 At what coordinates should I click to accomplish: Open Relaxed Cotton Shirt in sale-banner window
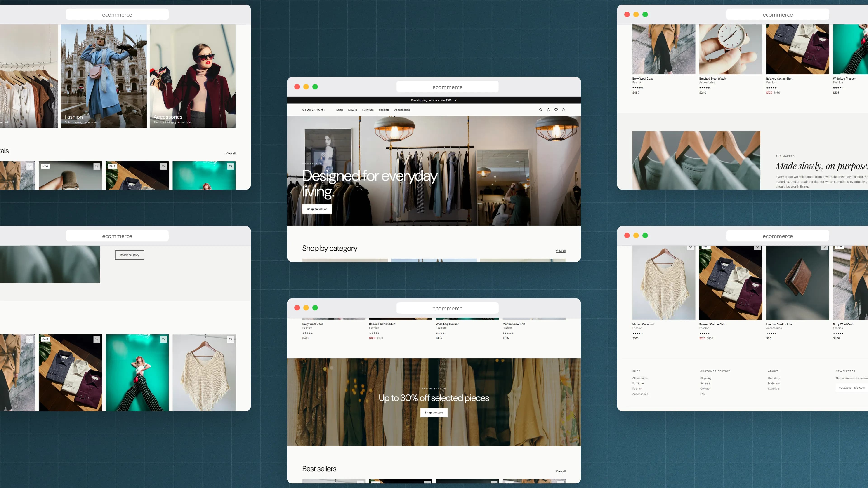tap(382, 324)
